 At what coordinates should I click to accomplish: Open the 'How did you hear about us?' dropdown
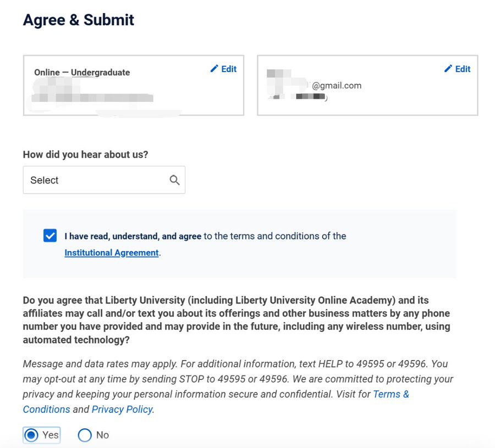(104, 180)
